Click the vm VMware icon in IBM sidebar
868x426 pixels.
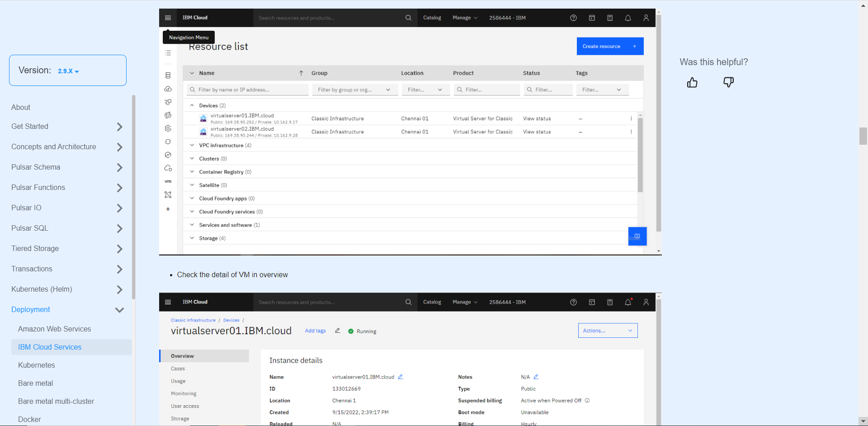pyautogui.click(x=168, y=181)
